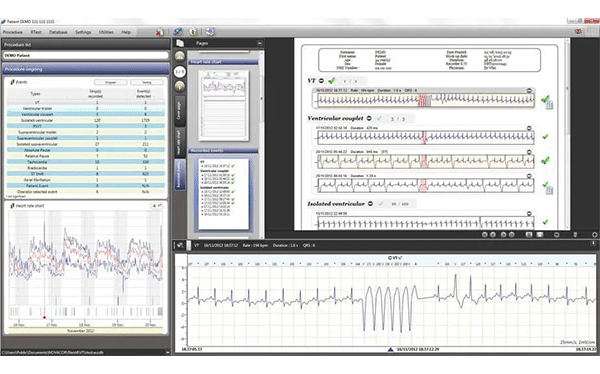Open the Utilities menu
This screenshot has height=374, width=600.
[x=106, y=32]
